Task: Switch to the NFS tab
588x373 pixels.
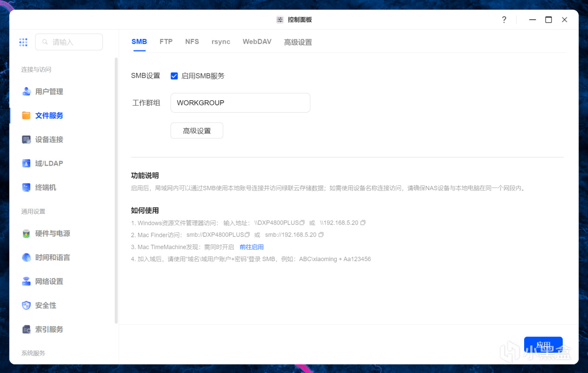Action: (192, 42)
